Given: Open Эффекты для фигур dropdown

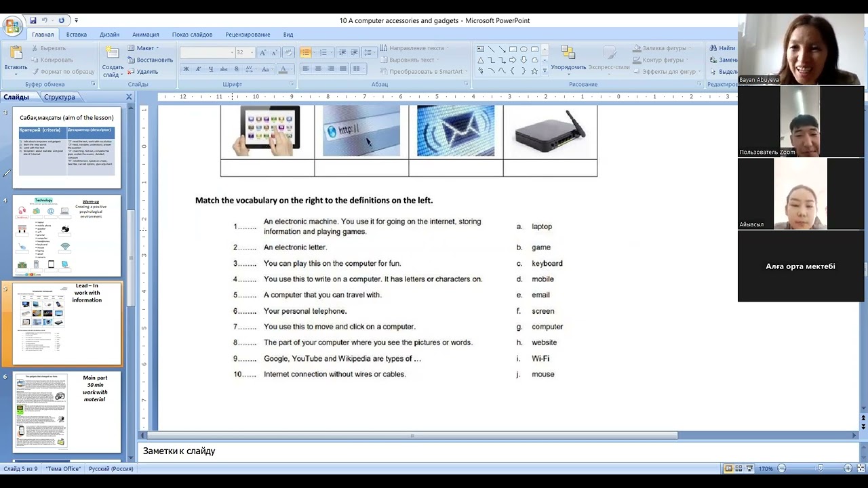Looking at the screenshot, I should [x=666, y=71].
